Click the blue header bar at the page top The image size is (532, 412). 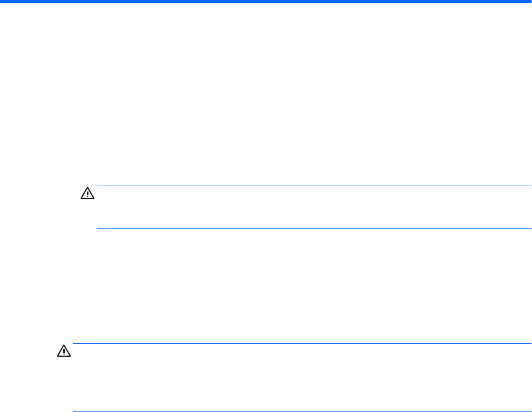point(266,2)
